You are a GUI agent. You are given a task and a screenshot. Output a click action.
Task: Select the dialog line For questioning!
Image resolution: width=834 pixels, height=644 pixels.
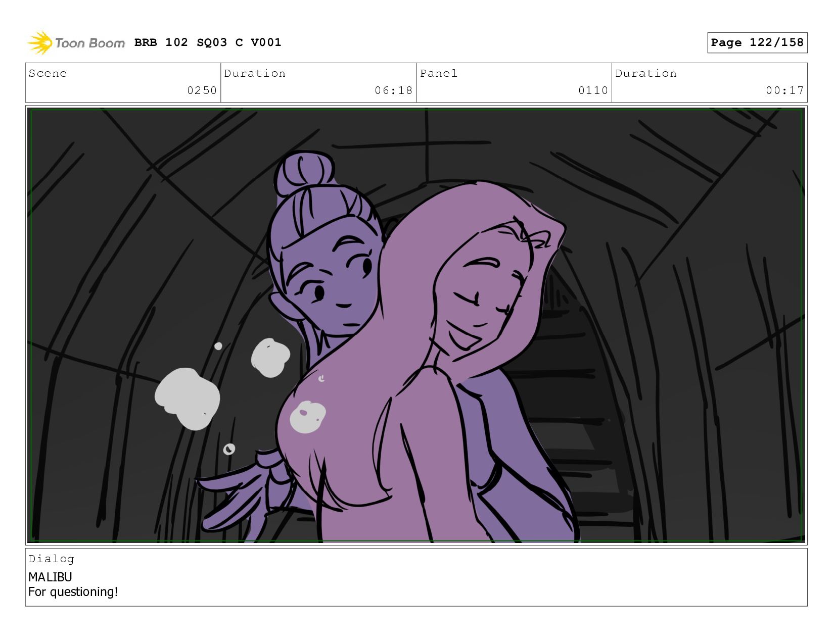(73, 591)
